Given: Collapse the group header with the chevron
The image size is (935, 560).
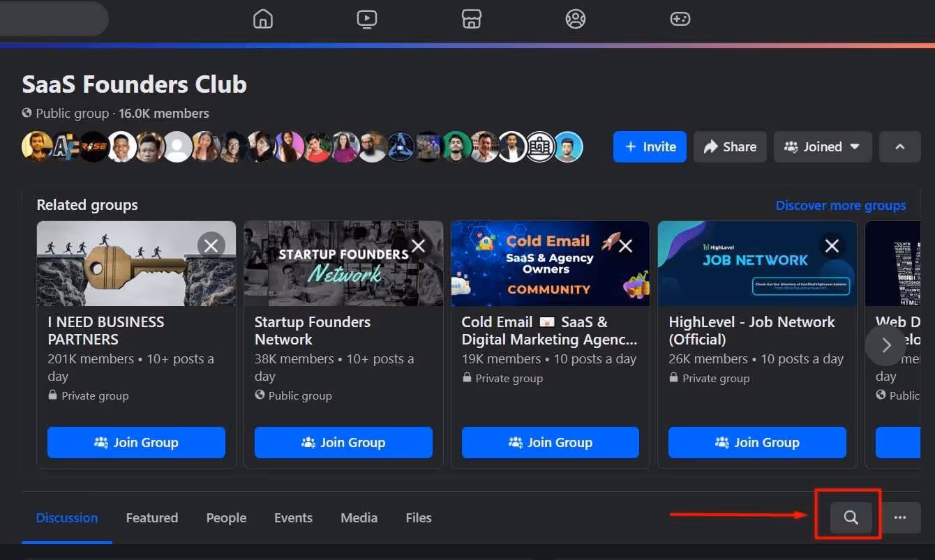Looking at the screenshot, I should click(x=900, y=146).
